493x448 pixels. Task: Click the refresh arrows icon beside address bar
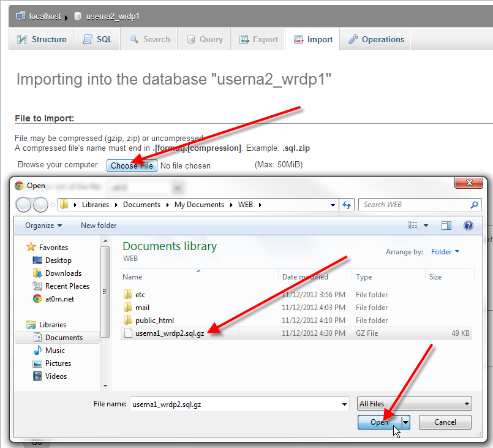click(347, 205)
